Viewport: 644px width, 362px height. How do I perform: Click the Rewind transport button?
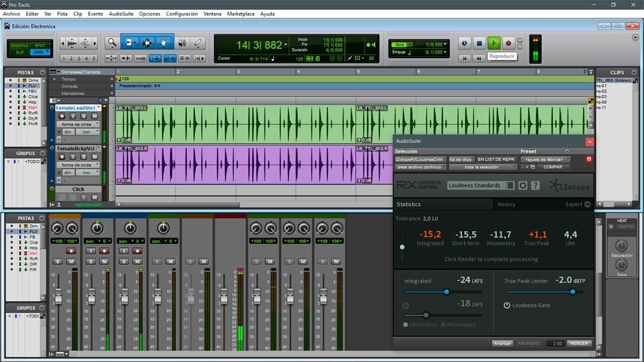pyautogui.click(x=480, y=58)
